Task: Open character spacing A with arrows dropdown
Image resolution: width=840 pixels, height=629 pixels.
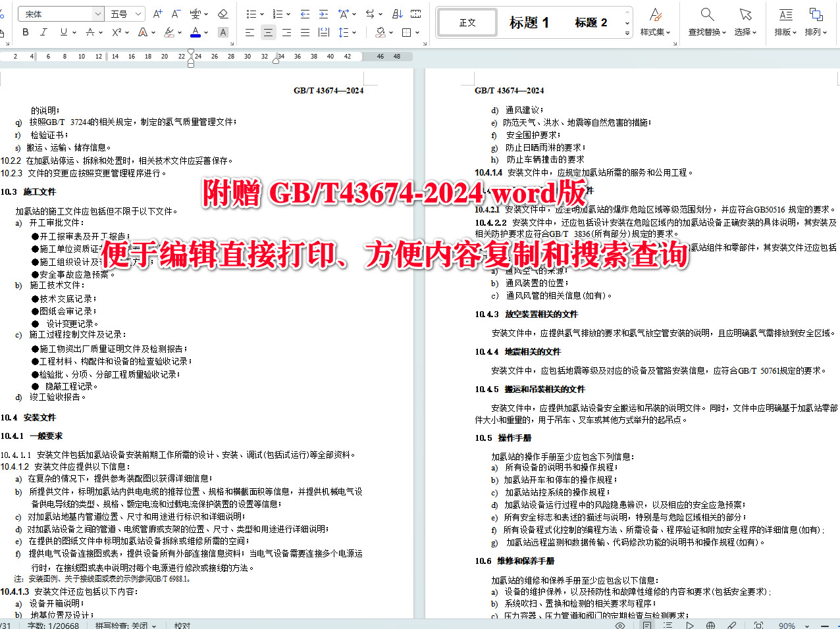Action: (346, 14)
